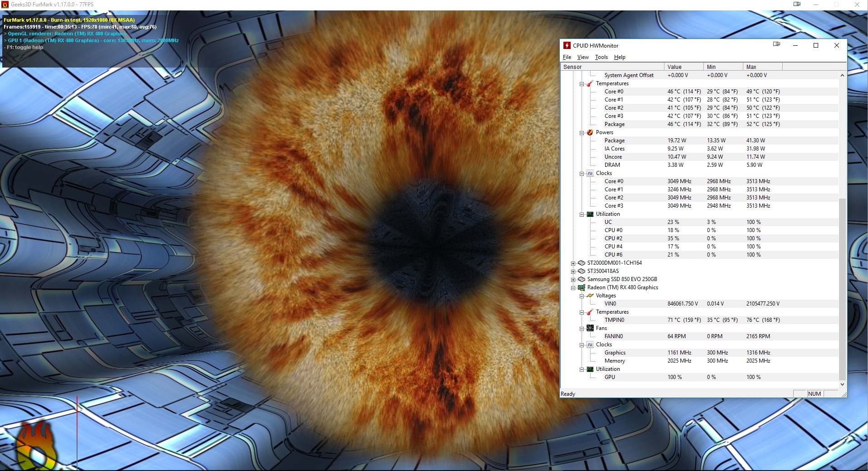Screen dimensions: 868x471
Task: Click the Max column header
Action: pyautogui.click(x=762, y=67)
